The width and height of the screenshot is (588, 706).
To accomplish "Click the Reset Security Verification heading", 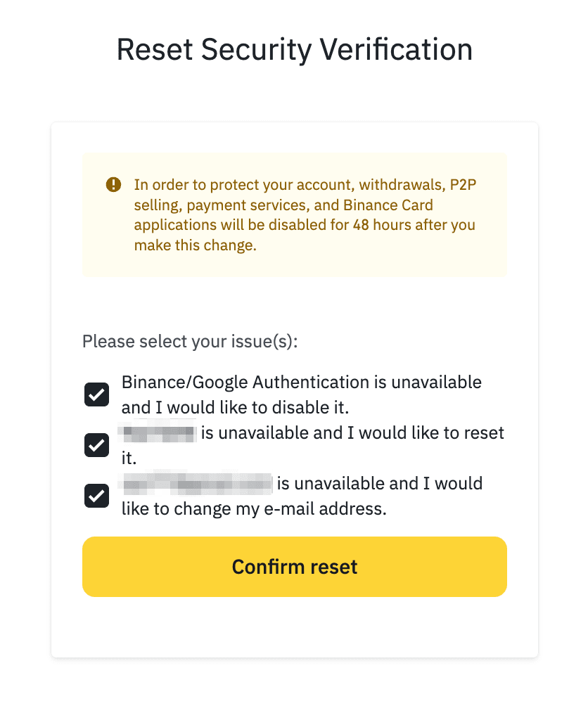I will (x=294, y=50).
